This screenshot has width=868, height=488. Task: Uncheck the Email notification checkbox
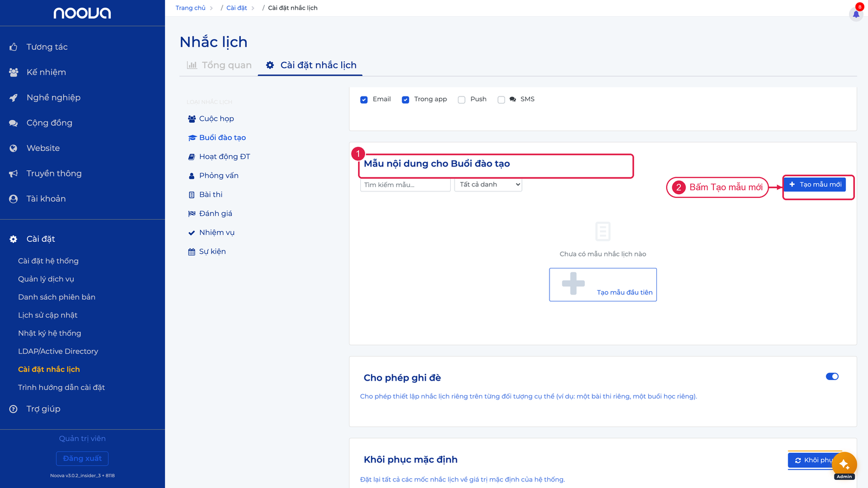point(364,100)
